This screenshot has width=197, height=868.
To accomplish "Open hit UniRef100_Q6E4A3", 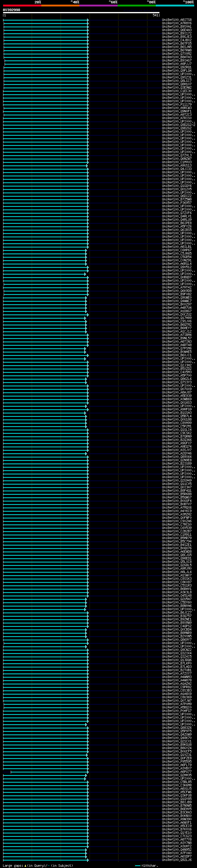I will tap(177, 30).
